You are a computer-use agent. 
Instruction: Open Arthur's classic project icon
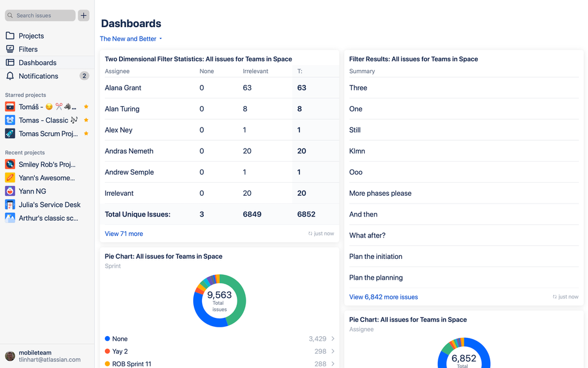[x=10, y=218]
